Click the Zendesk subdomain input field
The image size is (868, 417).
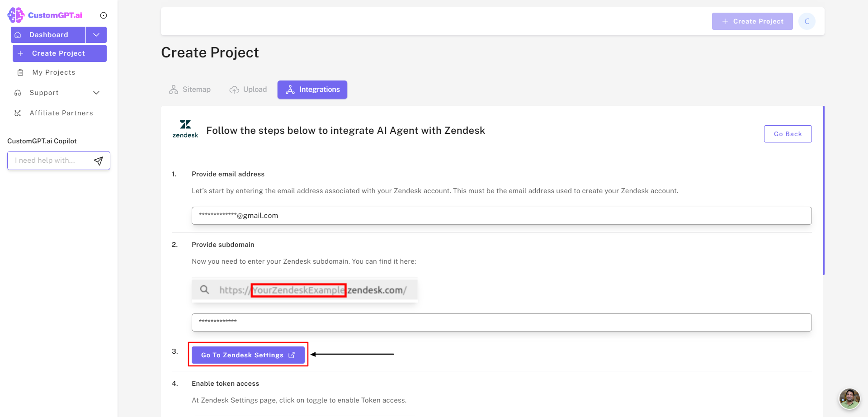pyautogui.click(x=501, y=322)
